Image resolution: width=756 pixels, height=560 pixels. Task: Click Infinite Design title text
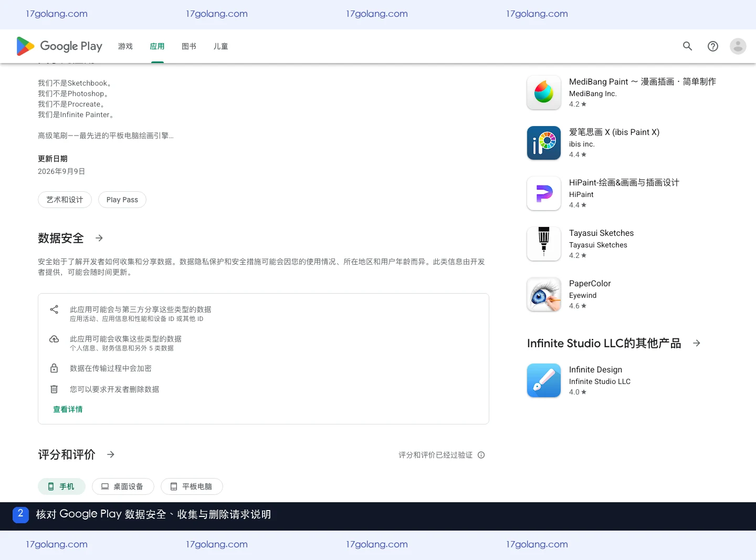(x=596, y=369)
